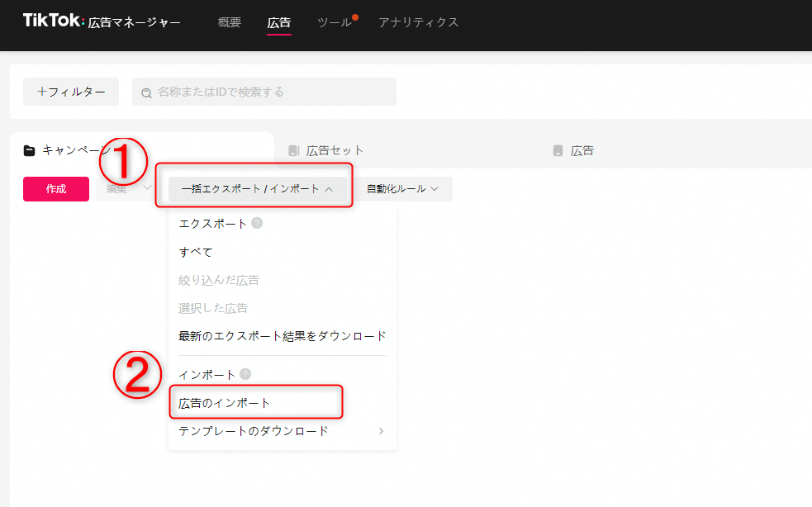Viewport: 812px width, 507px height.
Task: Switch to the 広告セット tab
Action: click(x=335, y=151)
